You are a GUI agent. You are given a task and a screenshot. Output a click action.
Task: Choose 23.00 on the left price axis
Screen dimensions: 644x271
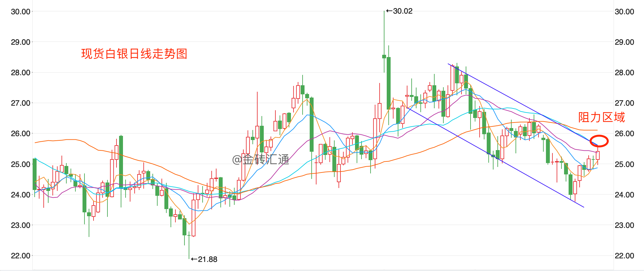click(x=21, y=225)
